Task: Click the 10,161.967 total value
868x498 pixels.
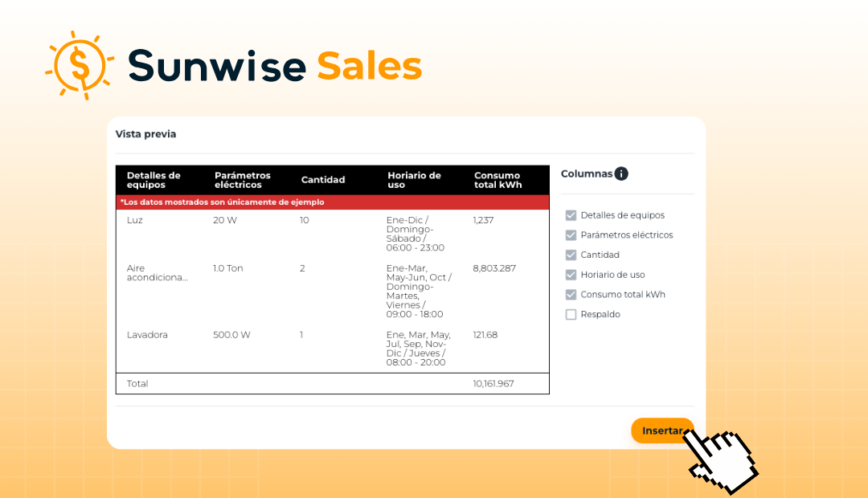Action: (493, 383)
